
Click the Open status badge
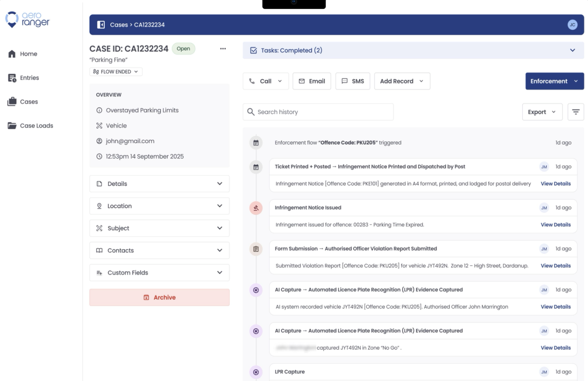pos(183,49)
